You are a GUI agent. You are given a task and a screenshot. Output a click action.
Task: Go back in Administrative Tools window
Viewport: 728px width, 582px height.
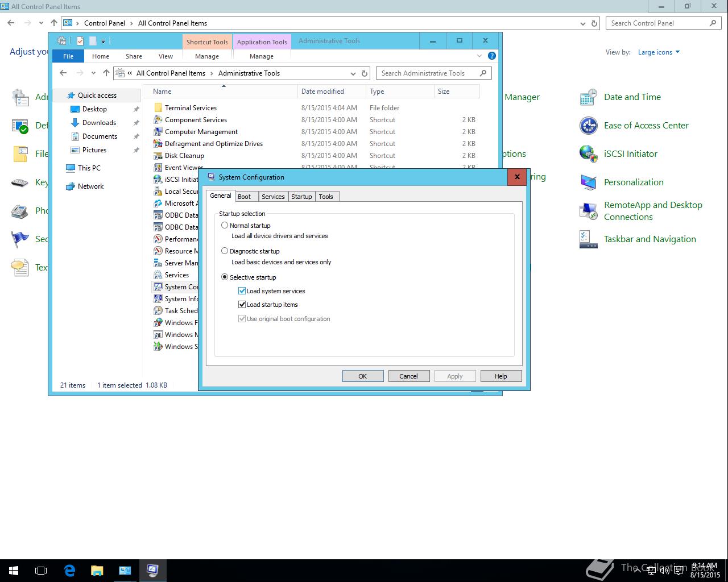63,73
